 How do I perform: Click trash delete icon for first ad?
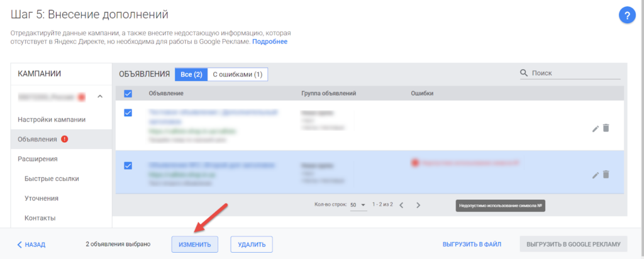click(x=606, y=128)
